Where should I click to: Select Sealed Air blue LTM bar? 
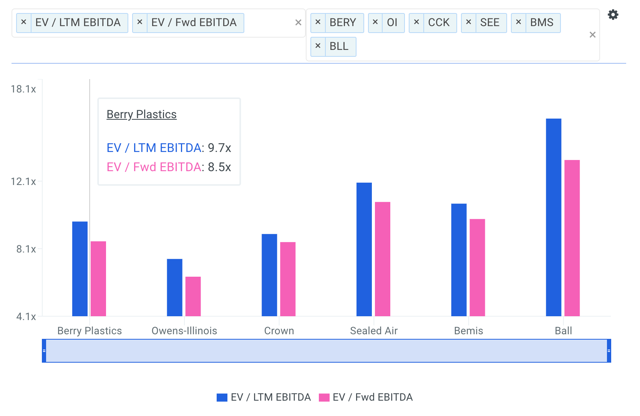click(364, 249)
